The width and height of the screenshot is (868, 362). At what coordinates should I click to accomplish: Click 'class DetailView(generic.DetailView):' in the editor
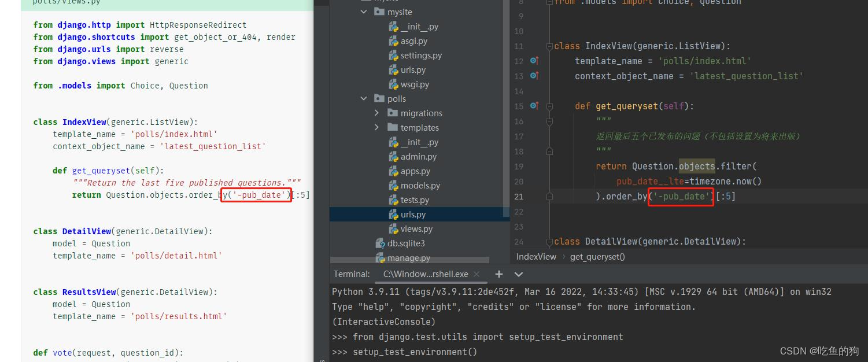click(650, 242)
